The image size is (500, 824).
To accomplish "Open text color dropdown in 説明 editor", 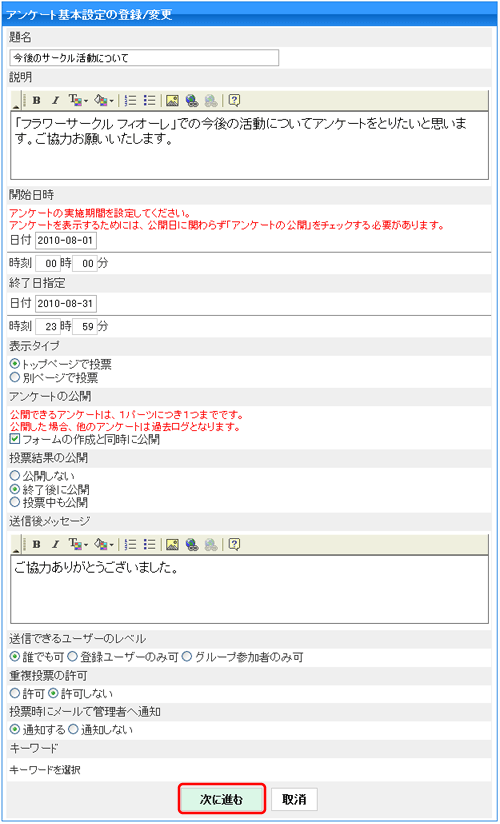I will click(x=104, y=100).
